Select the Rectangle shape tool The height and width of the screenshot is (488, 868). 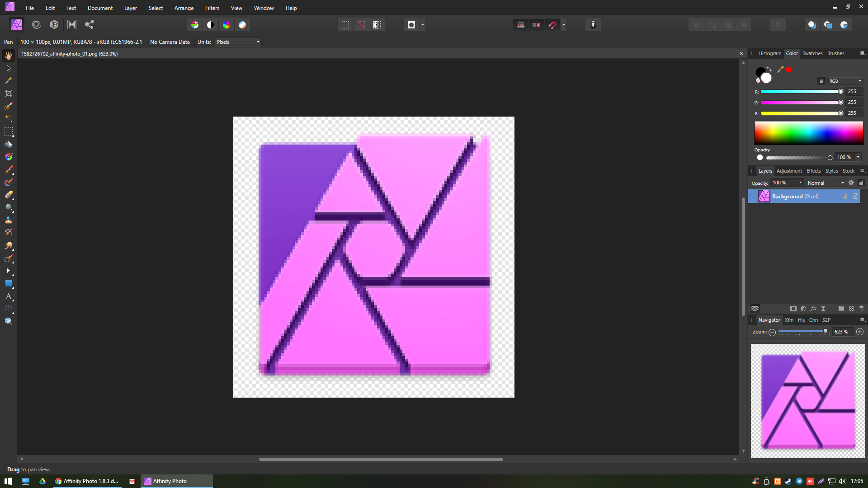(x=9, y=284)
